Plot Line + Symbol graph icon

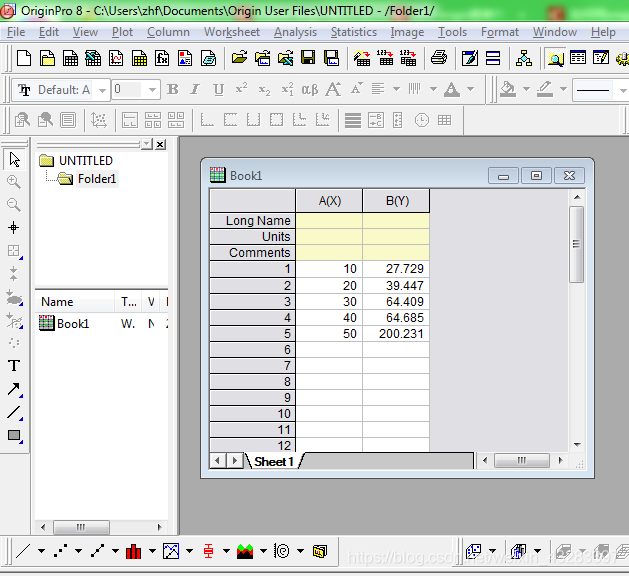[97, 551]
